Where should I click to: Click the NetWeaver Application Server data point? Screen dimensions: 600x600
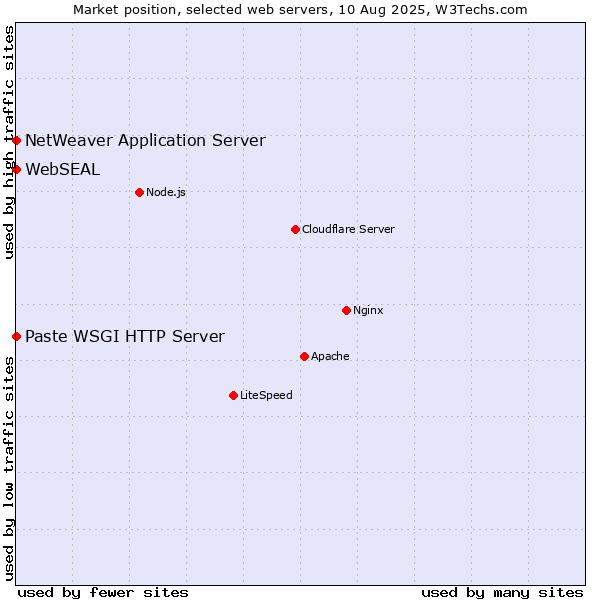16,141
